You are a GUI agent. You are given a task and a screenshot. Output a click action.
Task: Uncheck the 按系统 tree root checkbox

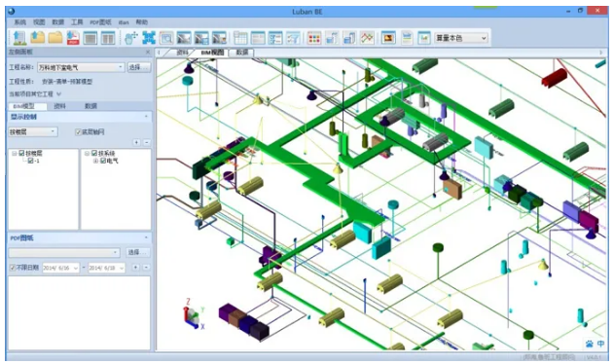pyautogui.click(x=94, y=153)
